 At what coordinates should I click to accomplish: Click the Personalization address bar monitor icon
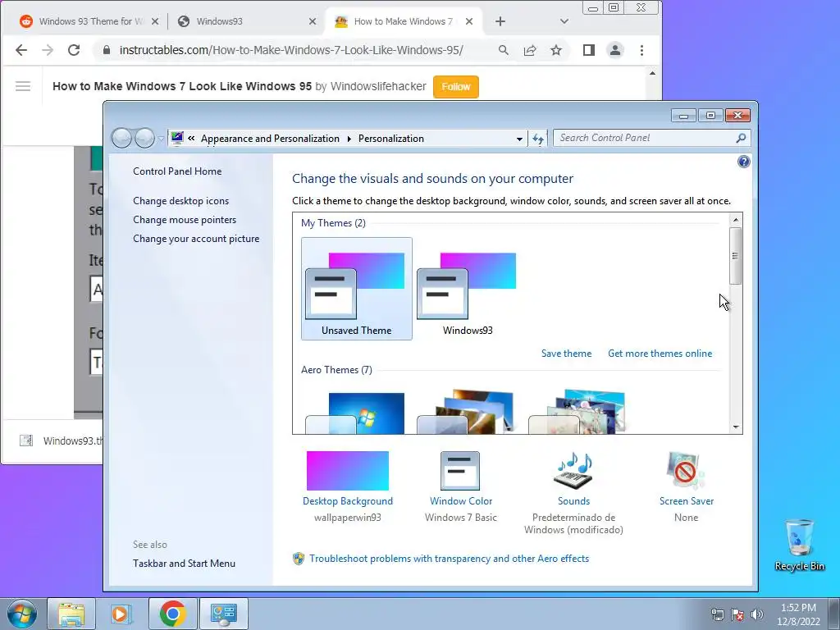pyautogui.click(x=177, y=138)
